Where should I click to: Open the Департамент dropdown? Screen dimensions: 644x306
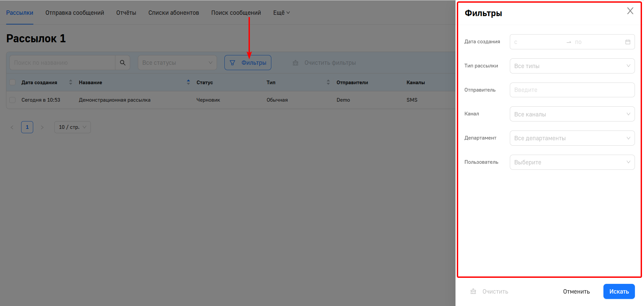click(x=572, y=138)
